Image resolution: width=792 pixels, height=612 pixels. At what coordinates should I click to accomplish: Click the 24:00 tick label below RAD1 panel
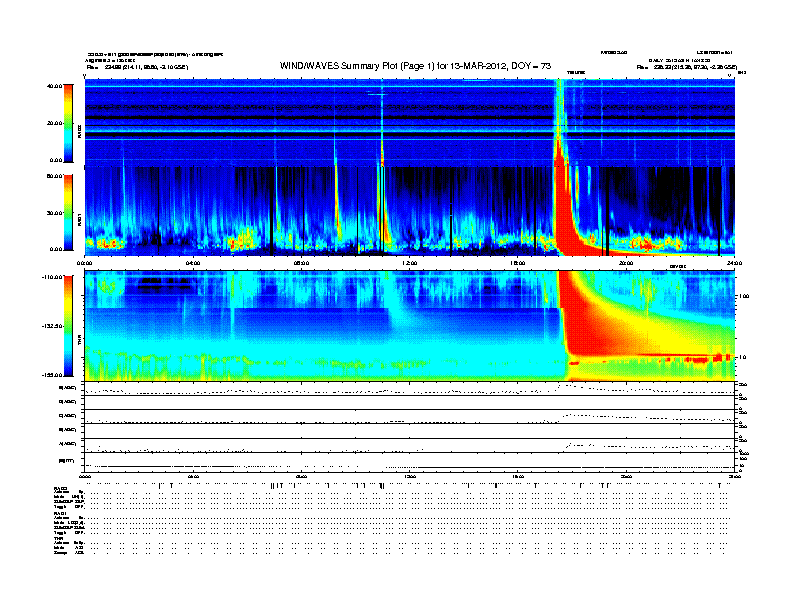pos(734,263)
